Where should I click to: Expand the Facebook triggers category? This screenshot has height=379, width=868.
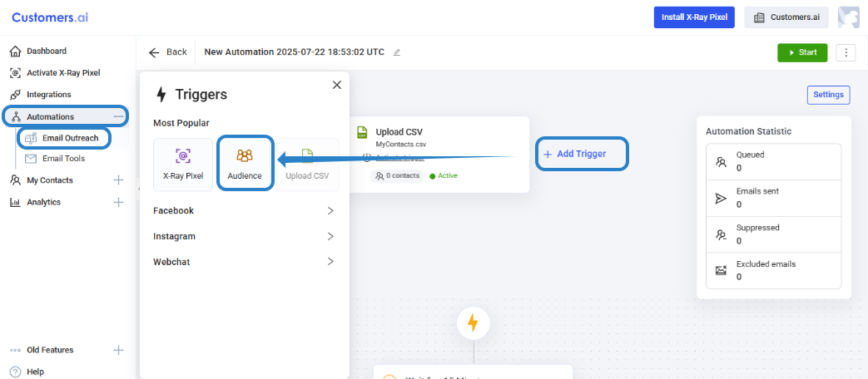(x=244, y=210)
